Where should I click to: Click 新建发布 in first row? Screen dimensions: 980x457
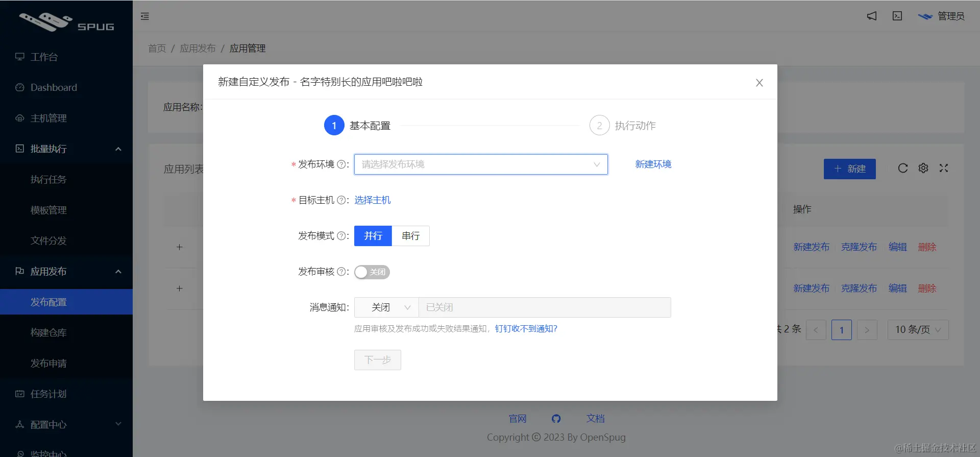[811, 247]
